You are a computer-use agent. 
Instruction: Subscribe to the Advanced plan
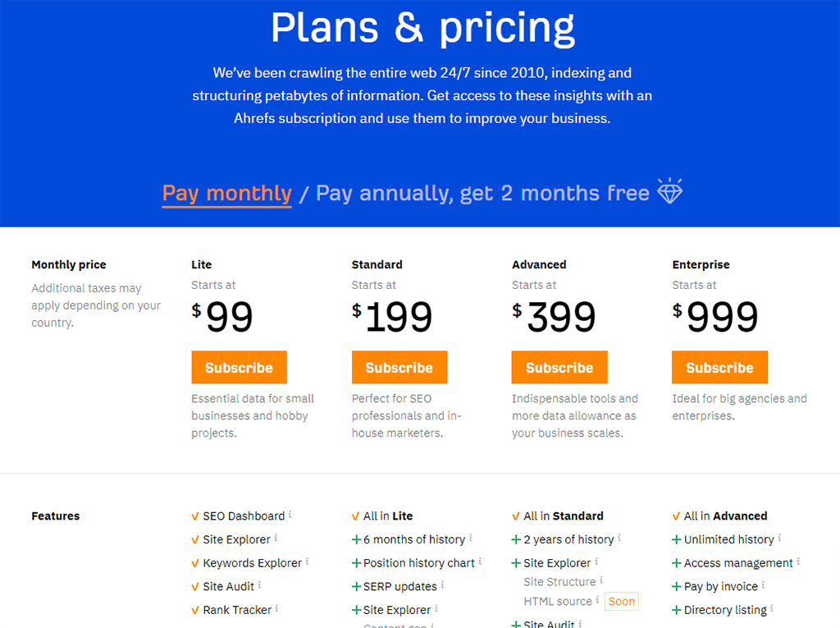click(x=559, y=368)
